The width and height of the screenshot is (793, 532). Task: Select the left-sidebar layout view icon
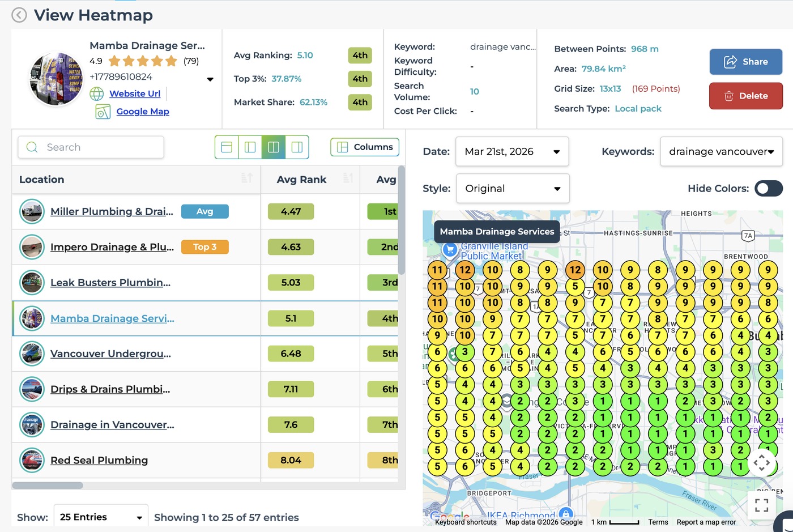click(250, 147)
